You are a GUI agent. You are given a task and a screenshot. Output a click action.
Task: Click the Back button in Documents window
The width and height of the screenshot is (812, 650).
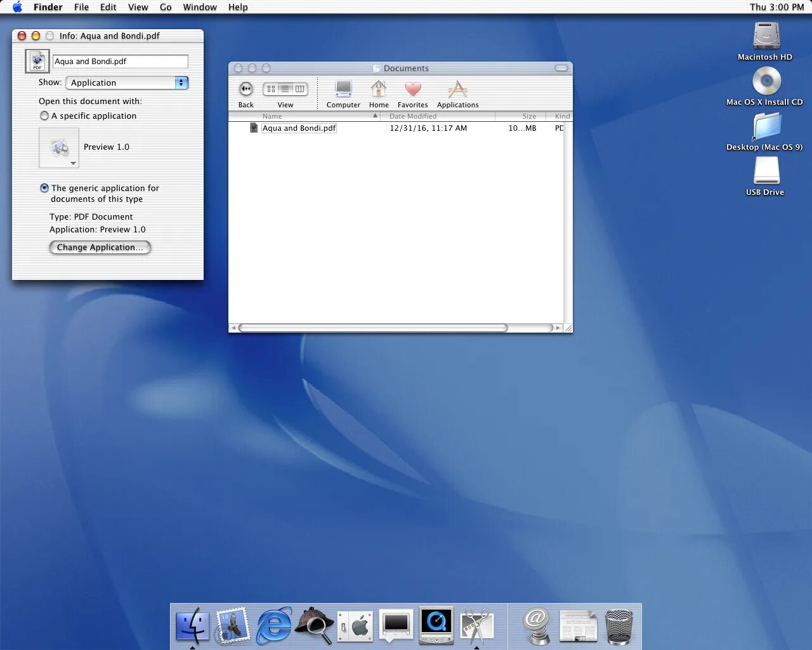pyautogui.click(x=246, y=90)
